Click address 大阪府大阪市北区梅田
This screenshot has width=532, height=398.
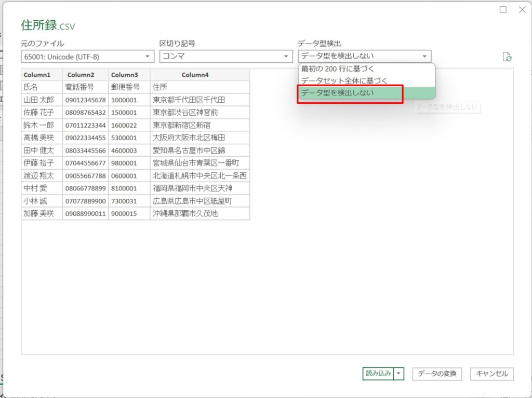[200, 138]
